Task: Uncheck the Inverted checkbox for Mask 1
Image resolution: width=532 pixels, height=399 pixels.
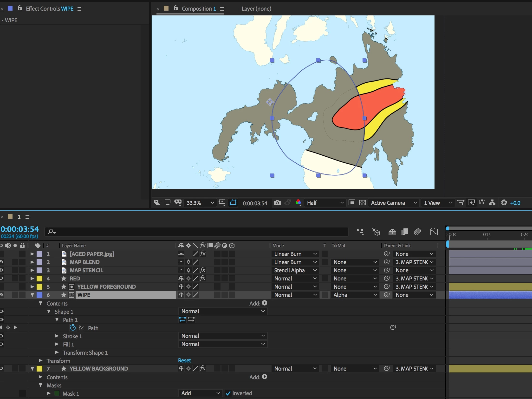Action: point(228,393)
